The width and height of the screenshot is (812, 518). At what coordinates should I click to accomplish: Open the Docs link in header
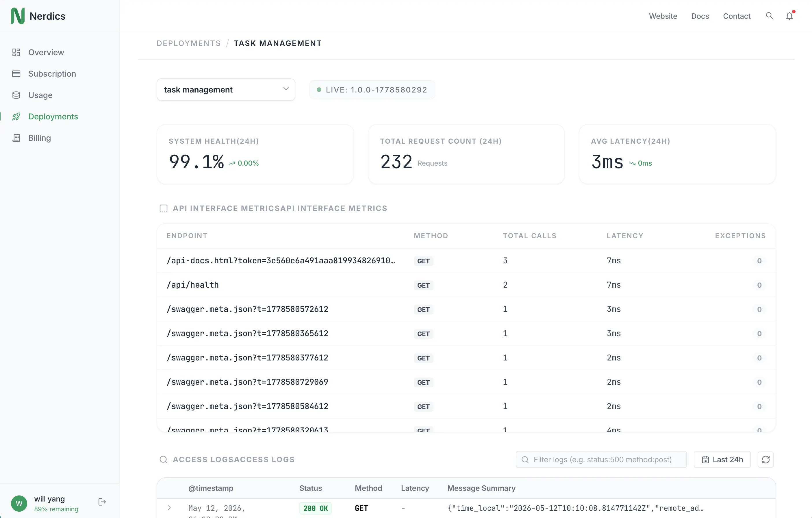pyautogui.click(x=700, y=16)
